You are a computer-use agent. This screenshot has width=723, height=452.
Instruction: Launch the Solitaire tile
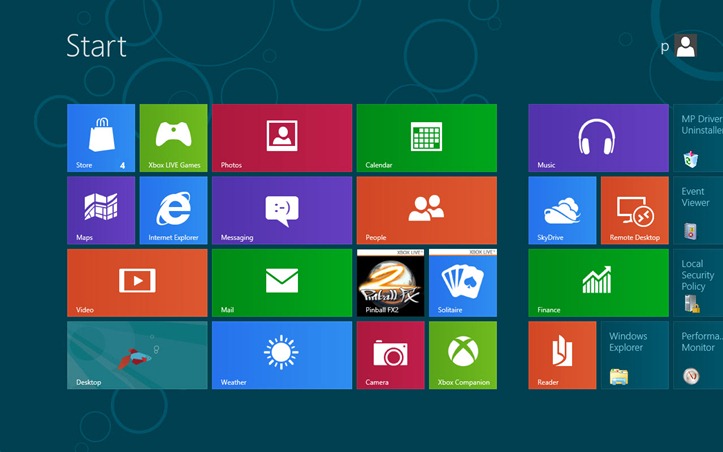coord(463,283)
